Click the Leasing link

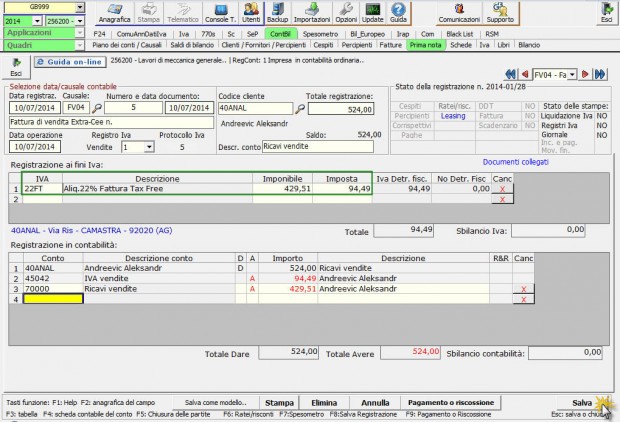pos(453,116)
